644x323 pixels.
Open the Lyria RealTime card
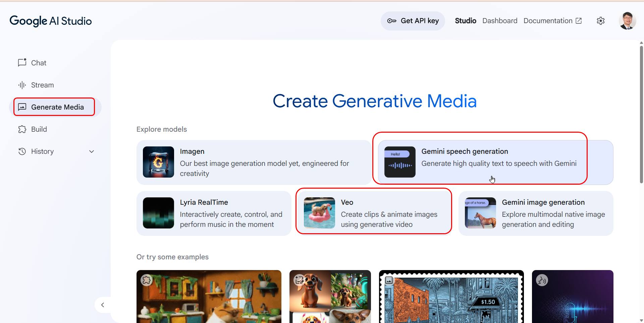214,213
